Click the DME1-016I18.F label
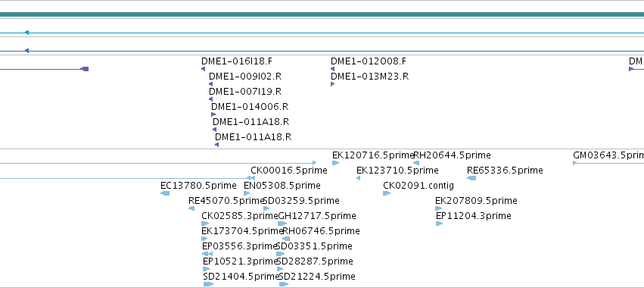644x288 pixels. tap(237, 61)
